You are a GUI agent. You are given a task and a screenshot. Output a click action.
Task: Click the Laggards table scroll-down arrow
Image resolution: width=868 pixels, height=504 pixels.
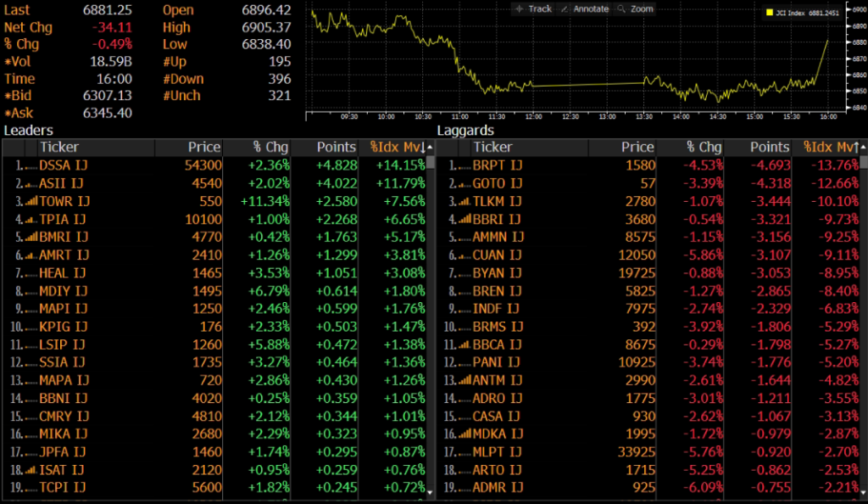(x=864, y=492)
